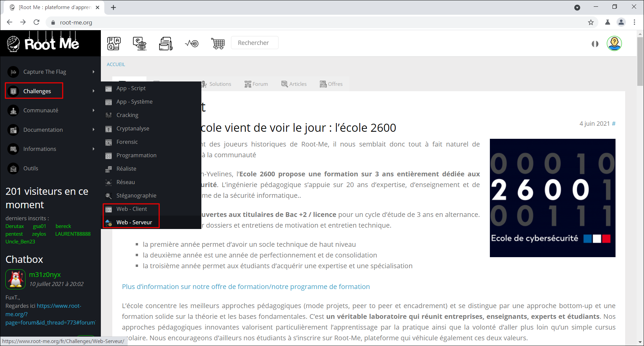Image resolution: width=644 pixels, height=346 pixels.
Task: Click the Web - Serveur globe icon
Action: tap(109, 223)
